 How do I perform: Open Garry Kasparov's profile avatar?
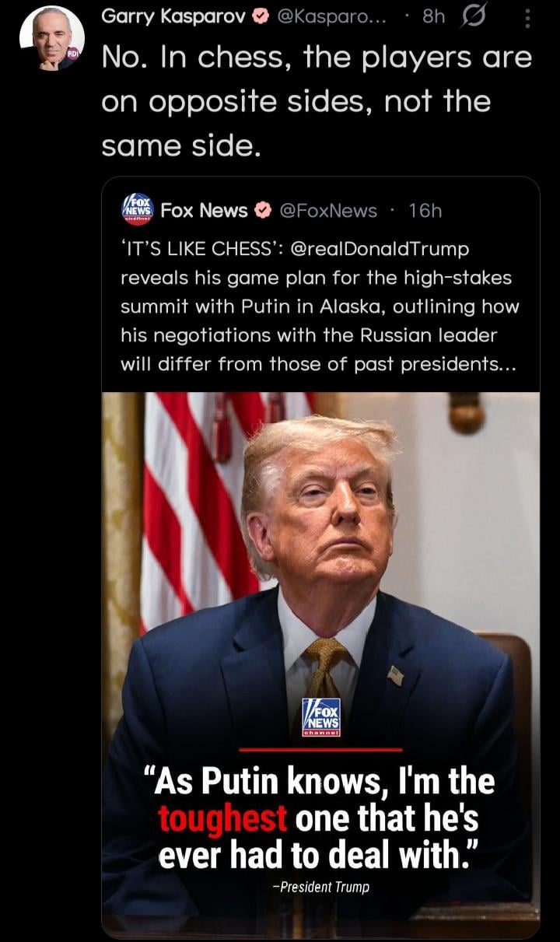52,38
